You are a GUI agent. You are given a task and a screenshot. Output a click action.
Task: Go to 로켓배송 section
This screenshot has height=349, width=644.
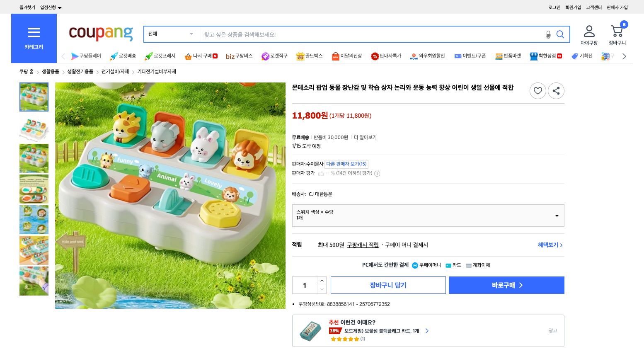point(123,56)
